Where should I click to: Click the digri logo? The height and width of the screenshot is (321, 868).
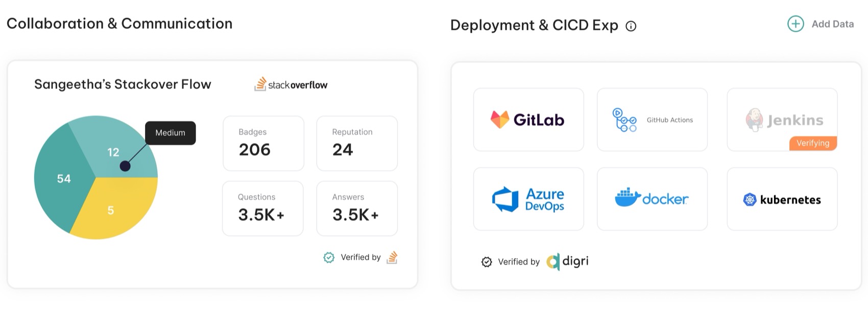pyautogui.click(x=567, y=261)
